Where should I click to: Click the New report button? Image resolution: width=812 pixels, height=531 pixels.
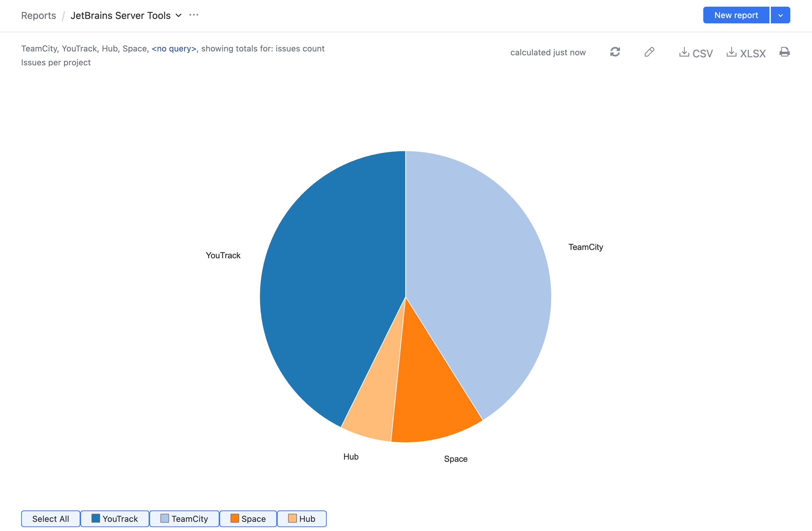coord(736,15)
